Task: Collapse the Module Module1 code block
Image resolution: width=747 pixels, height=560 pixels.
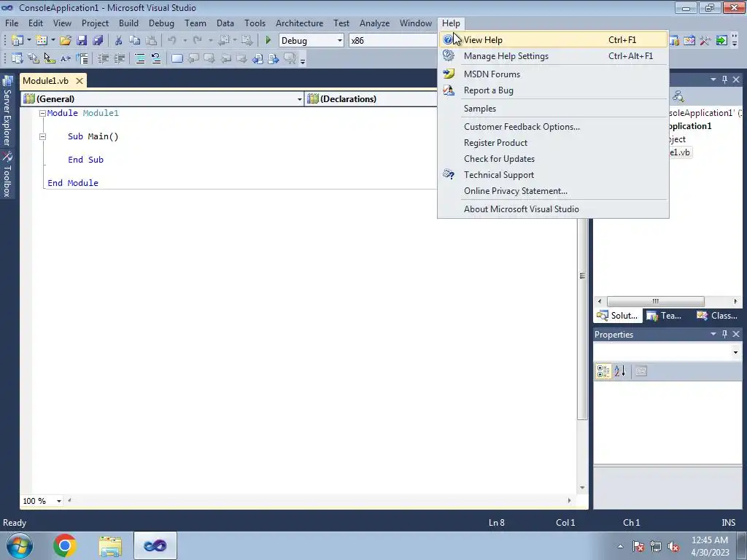Action: click(x=42, y=113)
